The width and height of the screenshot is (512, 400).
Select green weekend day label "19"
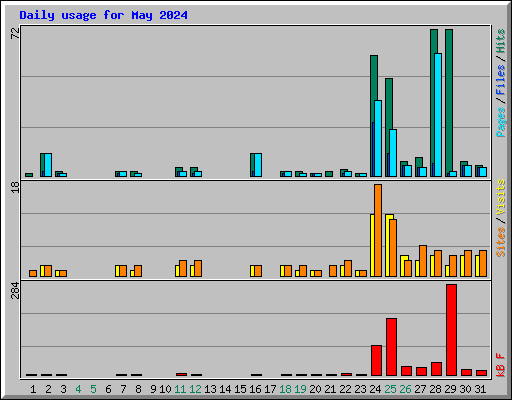pyautogui.click(x=300, y=389)
